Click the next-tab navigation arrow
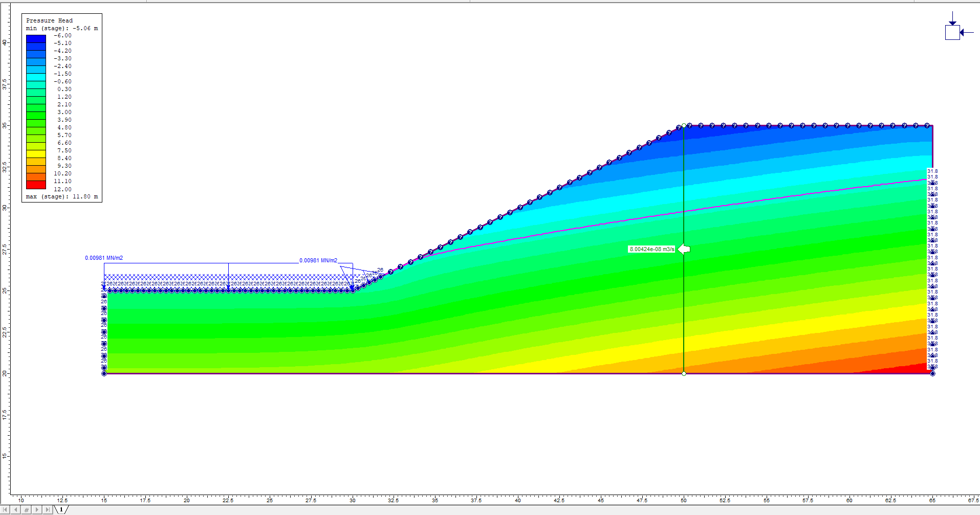The image size is (980, 515). click(37, 509)
